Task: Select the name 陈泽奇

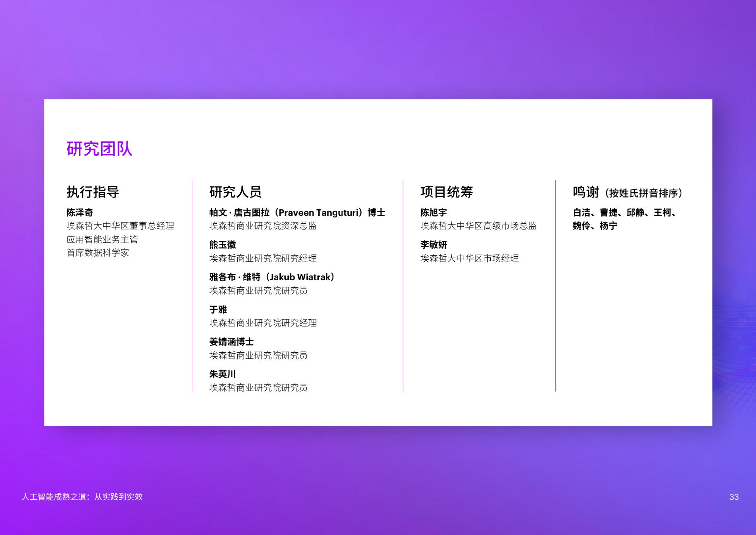Action: (x=80, y=212)
